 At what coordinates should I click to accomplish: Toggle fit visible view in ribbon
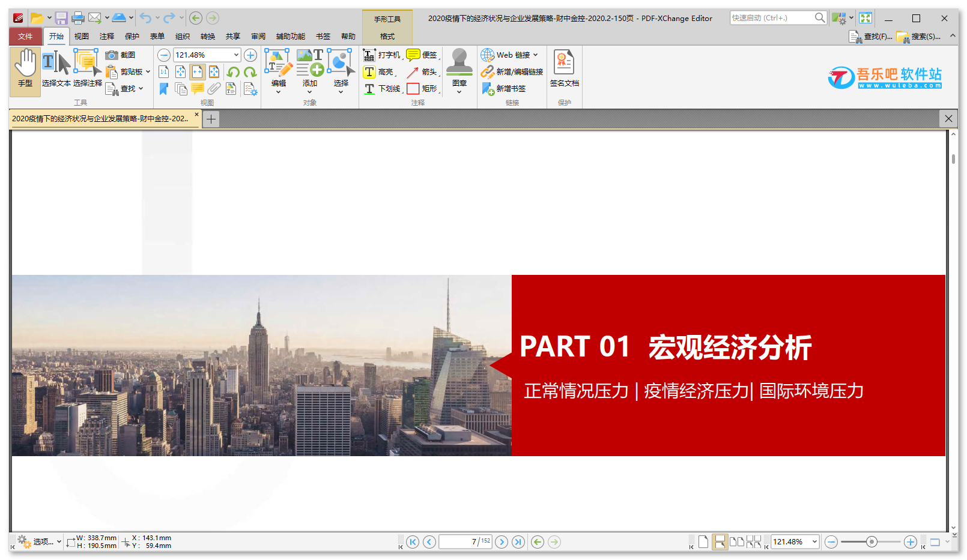point(214,72)
